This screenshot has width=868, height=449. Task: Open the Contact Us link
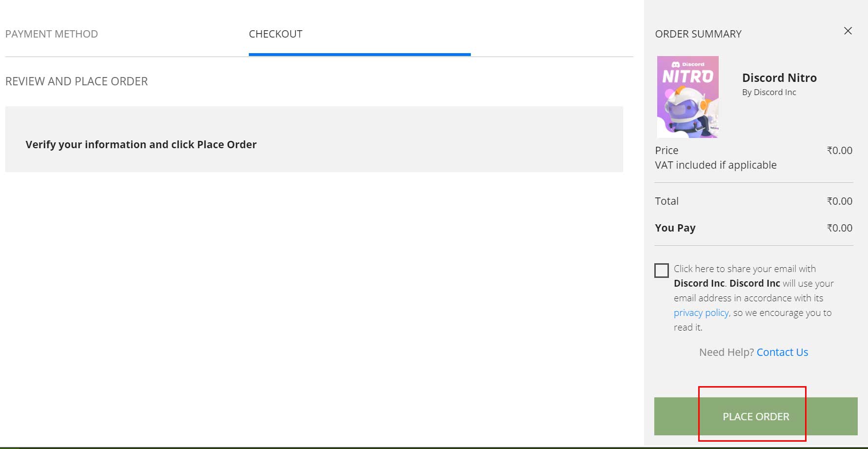(x=782, y=352)
